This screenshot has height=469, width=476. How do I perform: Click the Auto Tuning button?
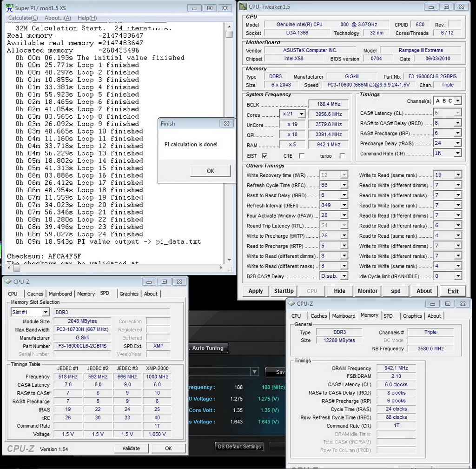coord(208,348)
